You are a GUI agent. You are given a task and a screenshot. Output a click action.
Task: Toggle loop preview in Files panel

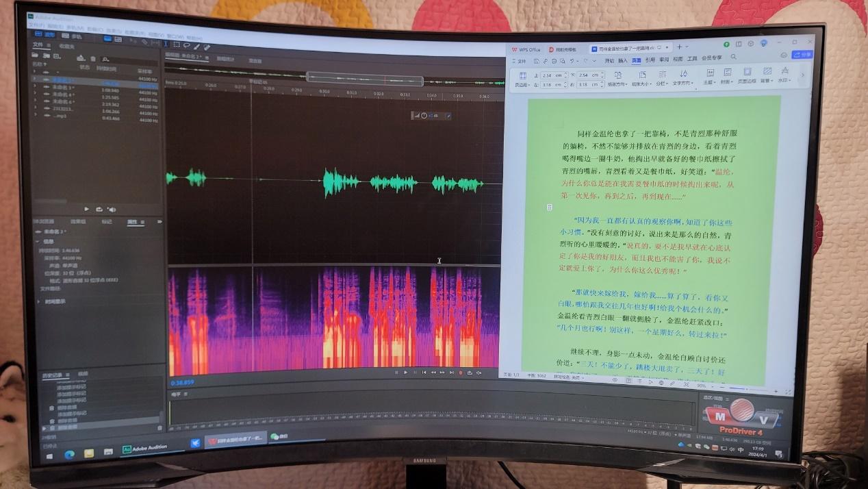click(x=99, y=210)
